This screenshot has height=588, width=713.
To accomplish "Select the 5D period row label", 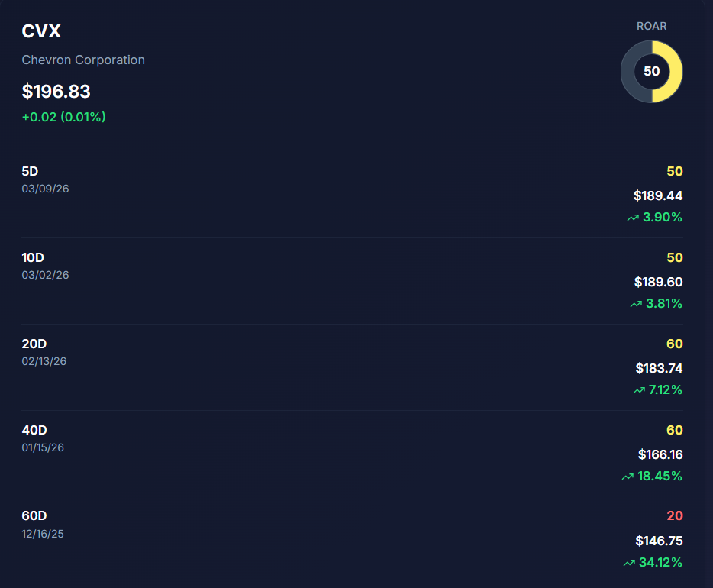I will (x=30, y=171).
